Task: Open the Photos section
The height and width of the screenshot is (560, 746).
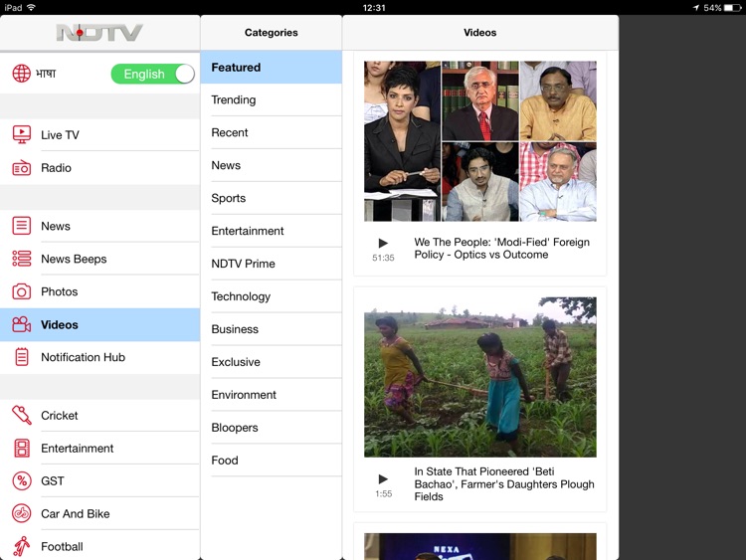Action: pyautogui.click(x=99, y=291)
